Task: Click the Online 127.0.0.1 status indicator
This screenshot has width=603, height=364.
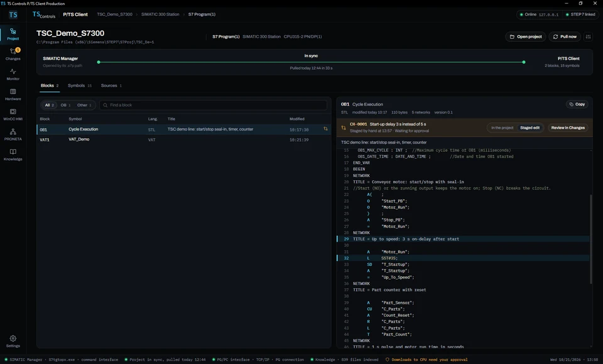Action: pyautogui.click(x=539, y=14)
